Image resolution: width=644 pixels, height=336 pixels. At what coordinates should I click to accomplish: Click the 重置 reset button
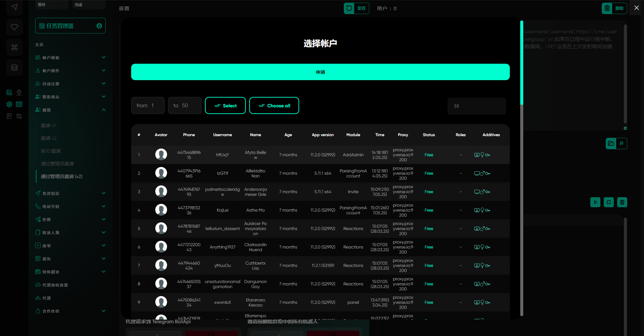tap(356, 8)
